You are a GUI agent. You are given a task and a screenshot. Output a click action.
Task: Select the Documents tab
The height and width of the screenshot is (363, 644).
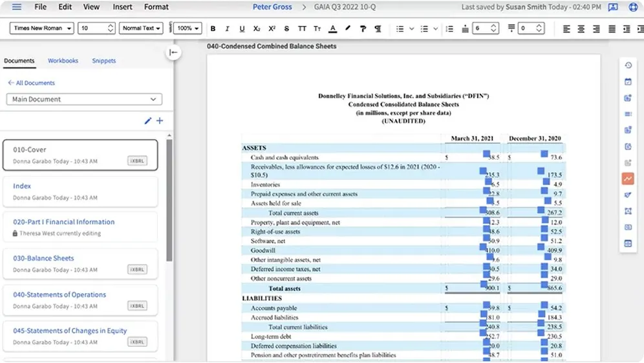pyautogui.click(x=19, y=60)
